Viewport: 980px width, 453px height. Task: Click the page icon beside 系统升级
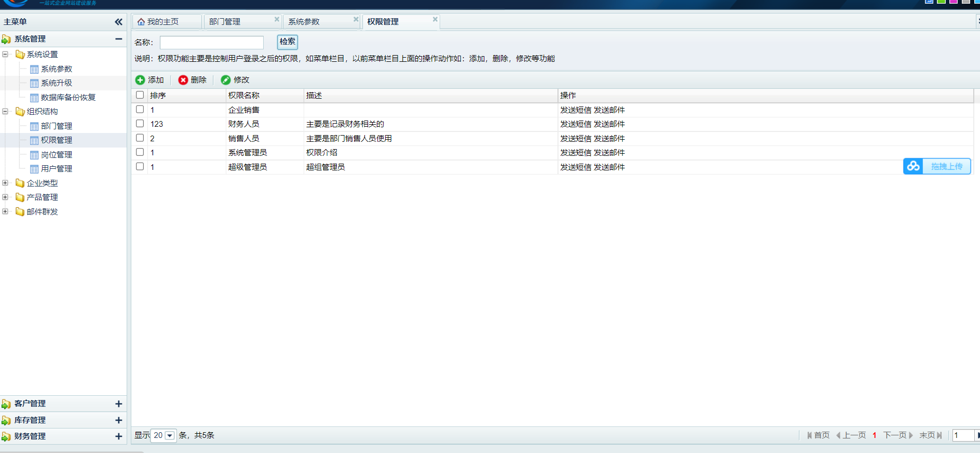[x=34, y=83]
